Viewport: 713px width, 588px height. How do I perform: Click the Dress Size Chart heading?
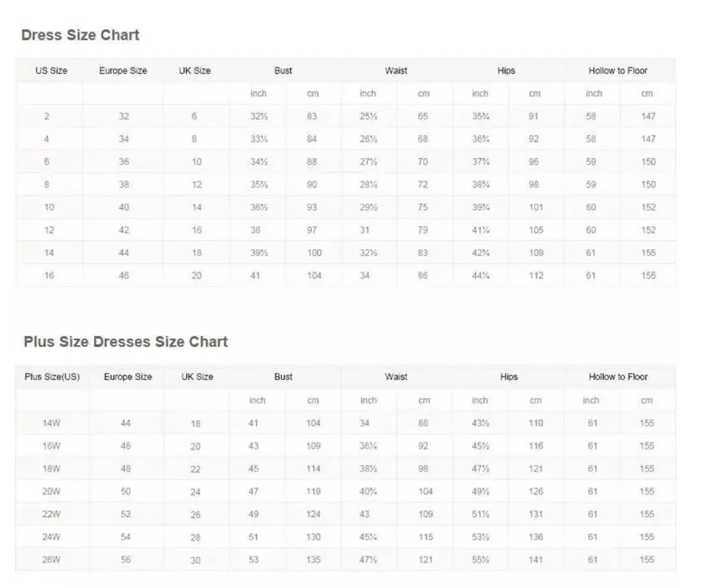tap(80, 35)
